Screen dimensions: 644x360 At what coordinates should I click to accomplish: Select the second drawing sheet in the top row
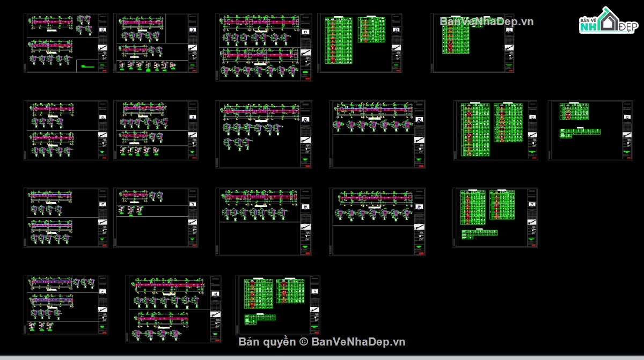click(x=156, y=43)
